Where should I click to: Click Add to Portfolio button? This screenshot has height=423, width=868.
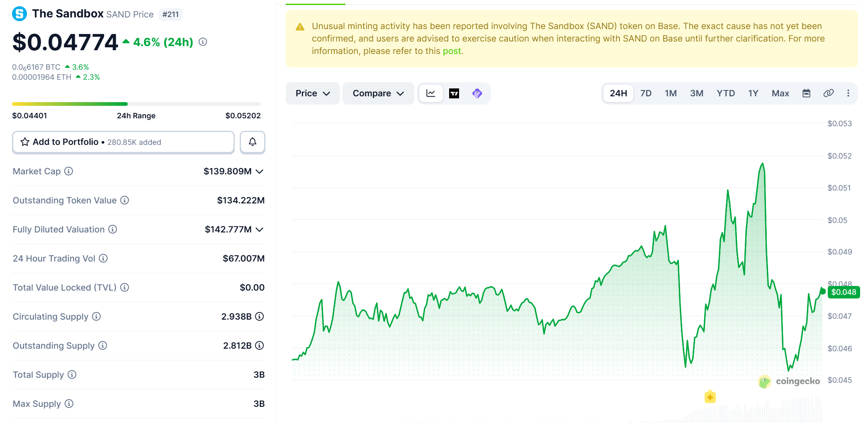pos(124,142)
